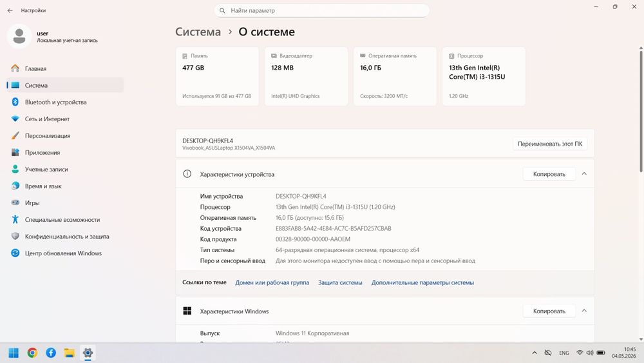This screenshot has height=363, width=644.
Task: Click the Оперативная память 16,0 ГБ card
Action: pos(395,77)
